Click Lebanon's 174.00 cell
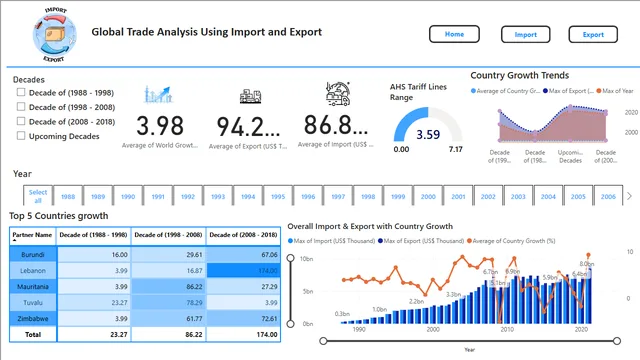 pos(244,271)
